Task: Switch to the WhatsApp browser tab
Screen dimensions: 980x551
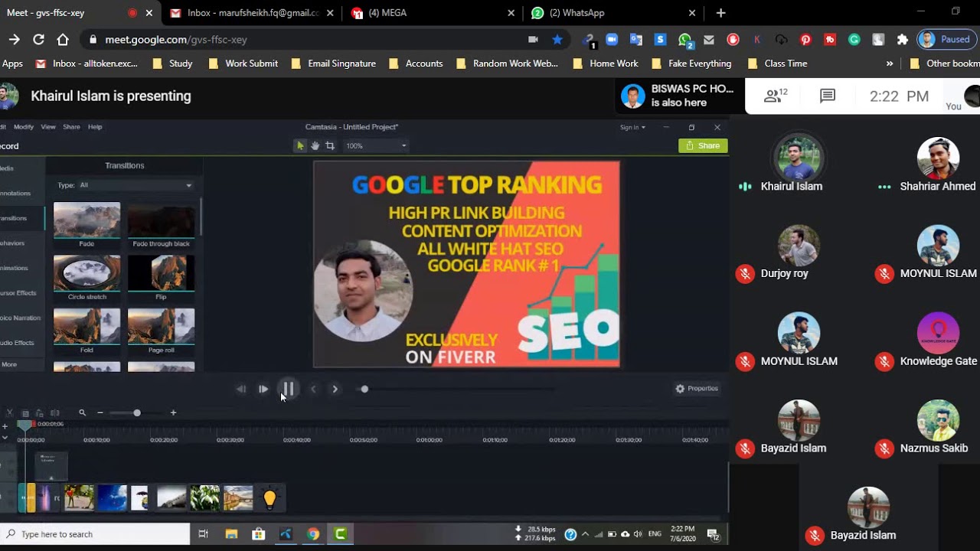Action: coord(613,13)
